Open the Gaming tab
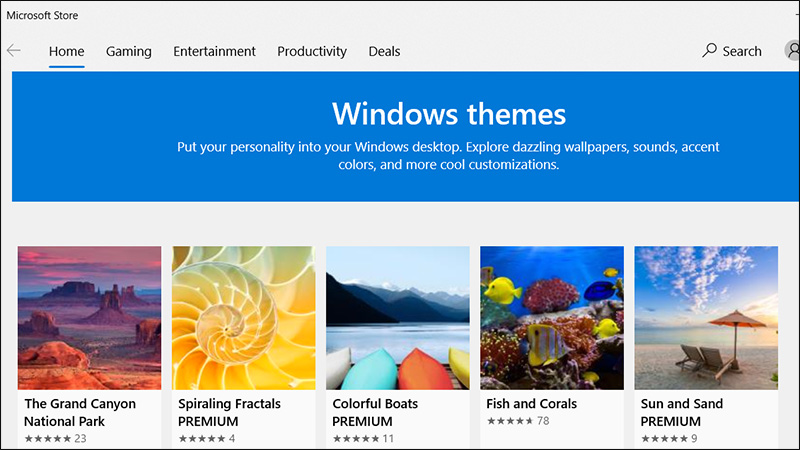Screen dimensions: 800x450 (129, 52)
